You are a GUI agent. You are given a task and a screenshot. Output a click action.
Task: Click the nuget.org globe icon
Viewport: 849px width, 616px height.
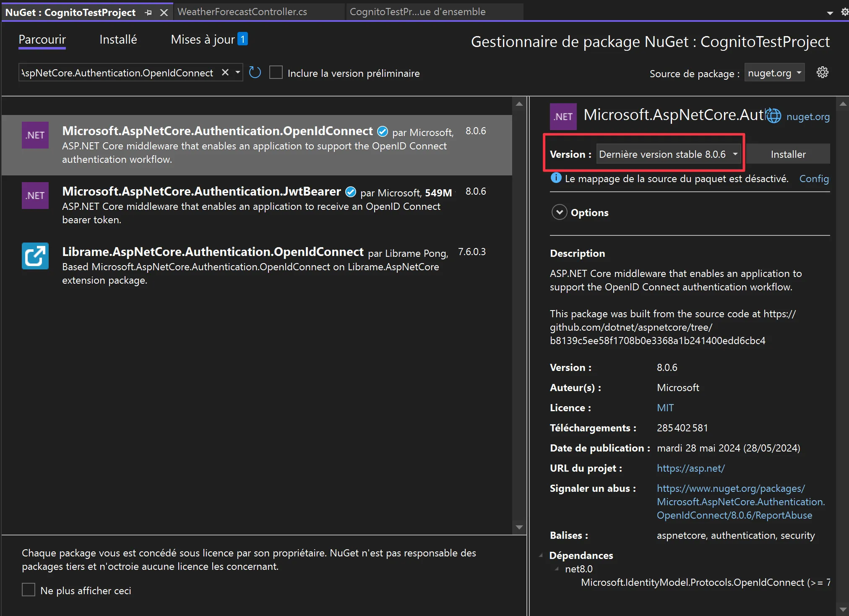click(774, 116)
